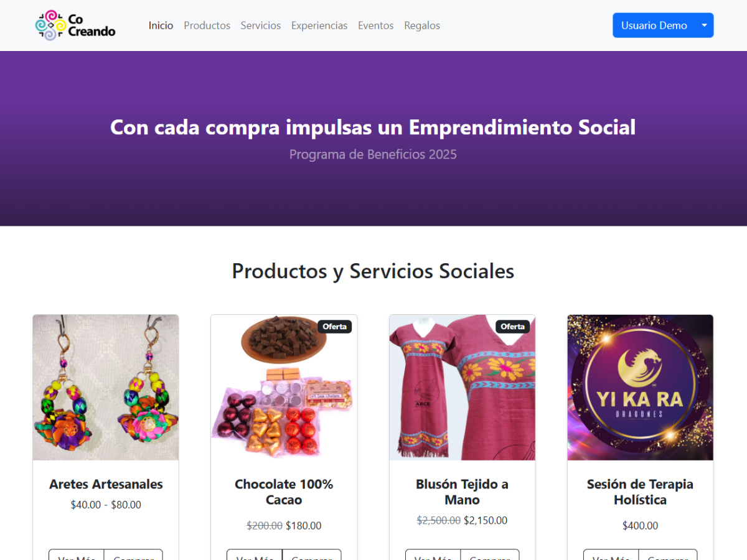This screenshot has height=560, width=747.
Task: Select the Aretes Artesanales title
Action: [106, 484]
